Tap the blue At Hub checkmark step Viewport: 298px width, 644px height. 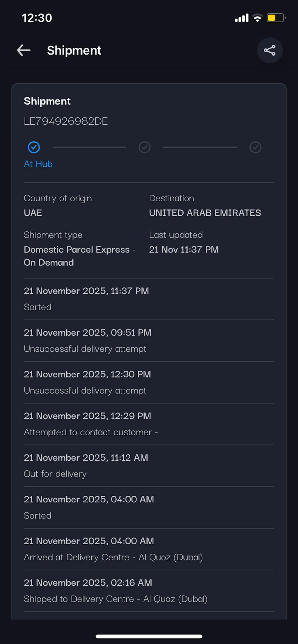point(34,147)
